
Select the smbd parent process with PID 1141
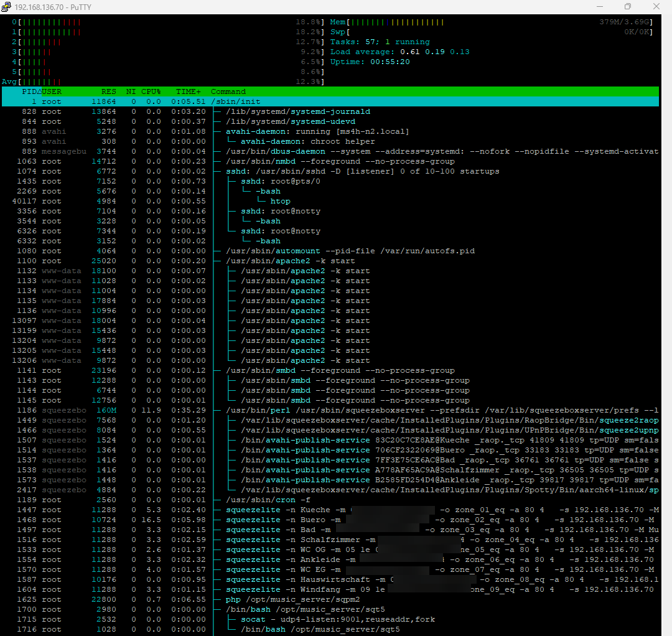[x=330, y=370]
